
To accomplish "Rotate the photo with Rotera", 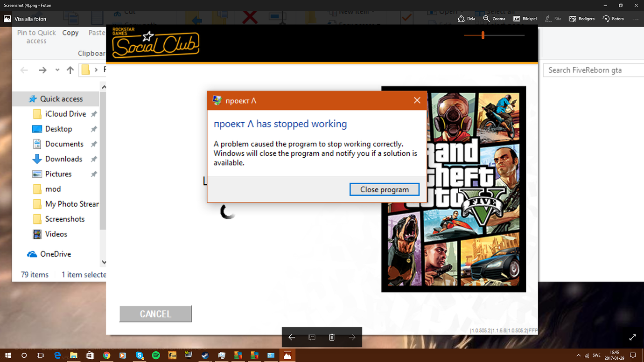I will click(x=613, y=19).
